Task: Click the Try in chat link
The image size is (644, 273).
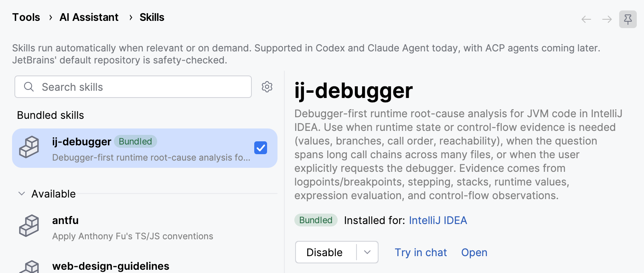Action: [x=421, y=252]
